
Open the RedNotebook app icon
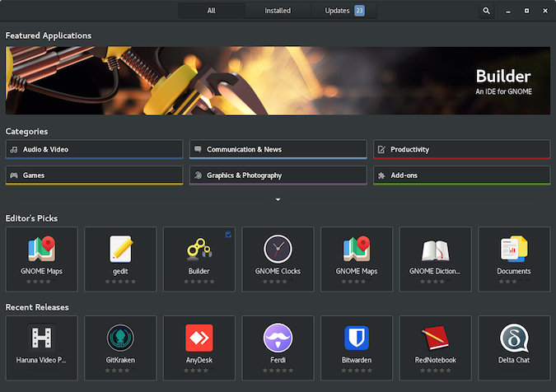[435, 338]
